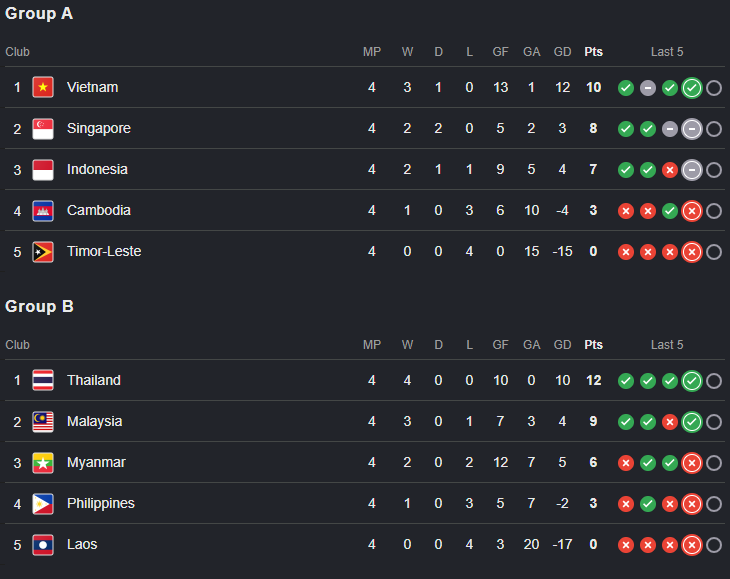Image resolution: width=730 pixels, height=579 pixels.
Task: Click the Malaysia flag icon
Action: (43, 422)
